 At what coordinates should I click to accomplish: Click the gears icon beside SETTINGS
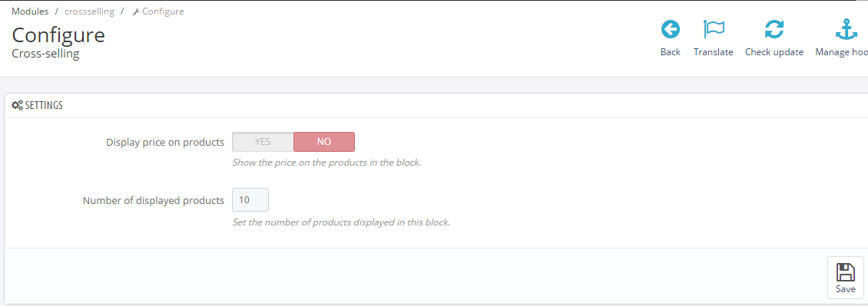point(17,106)
